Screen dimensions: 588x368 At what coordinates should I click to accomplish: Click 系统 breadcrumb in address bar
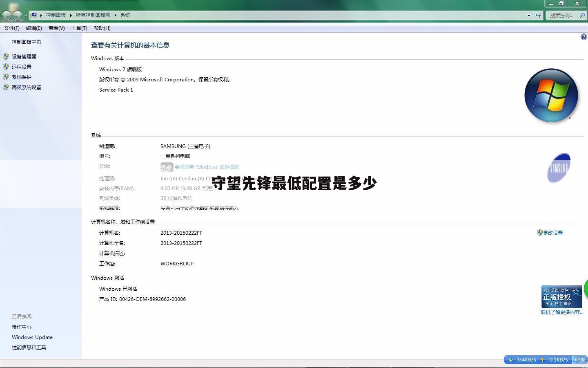click(x=125, y=15)
